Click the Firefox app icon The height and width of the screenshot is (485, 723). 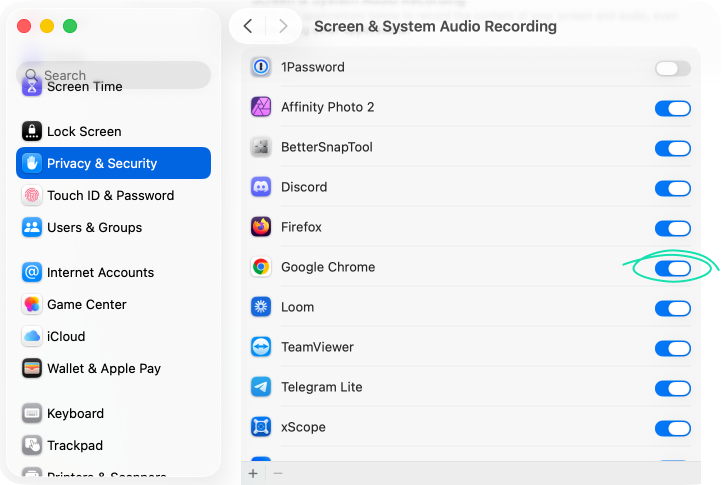click(261, 227)
